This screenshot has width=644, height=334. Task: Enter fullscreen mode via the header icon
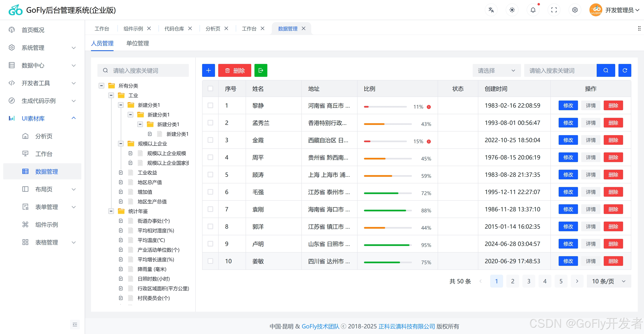(x=554, y=10)
